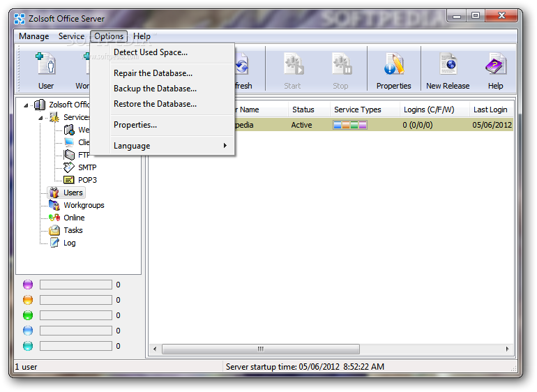Viewport: 537px width, 392px height.
Task: Choose Repair the Database menu entry
Action: tap(153, 73)
